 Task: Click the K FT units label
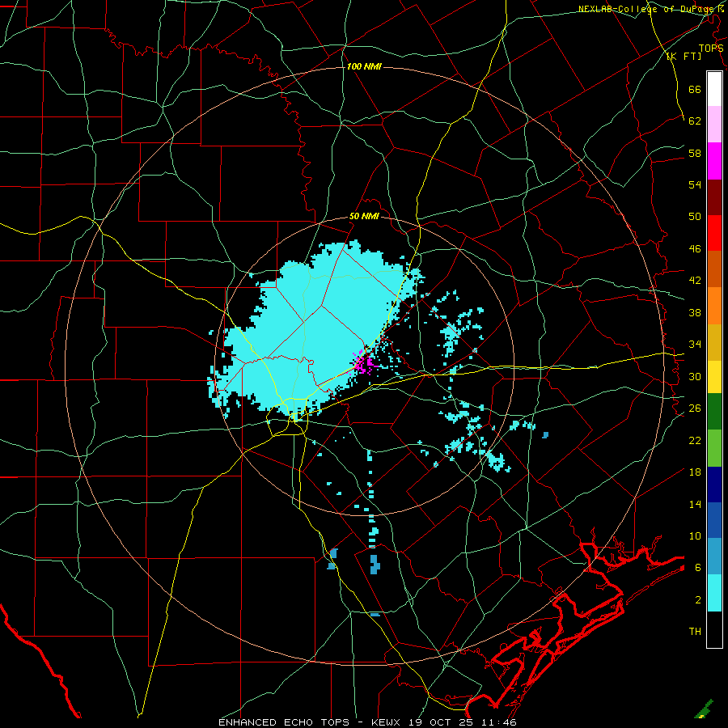pos(684,56)
